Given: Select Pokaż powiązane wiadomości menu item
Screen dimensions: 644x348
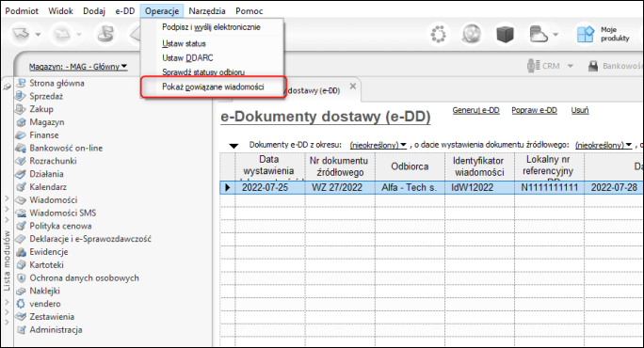Looking at the screenshot, I should point(213,87).
